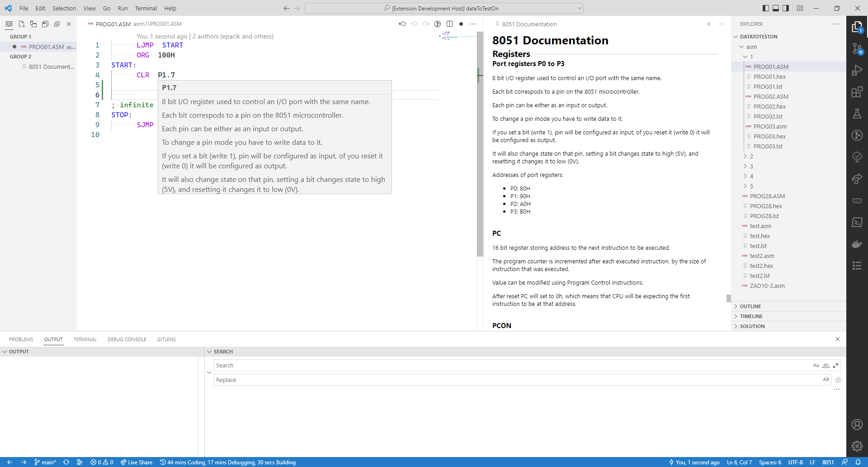This screenshot has height=467, width=868.
Task: Toggle Secondary Side Bar visibility
Action: point(786,8)
